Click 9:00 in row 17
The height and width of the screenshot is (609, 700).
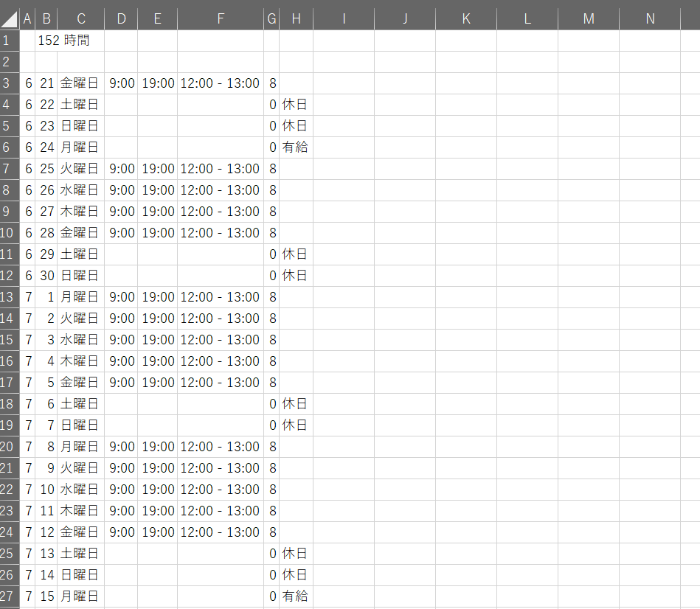[x=122, y=383]
